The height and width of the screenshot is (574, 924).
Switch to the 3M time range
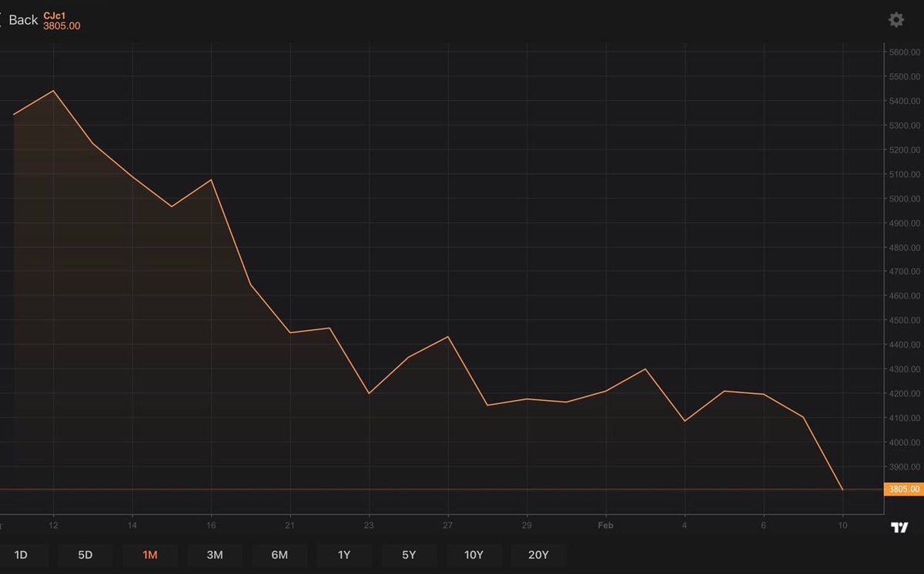215,555
